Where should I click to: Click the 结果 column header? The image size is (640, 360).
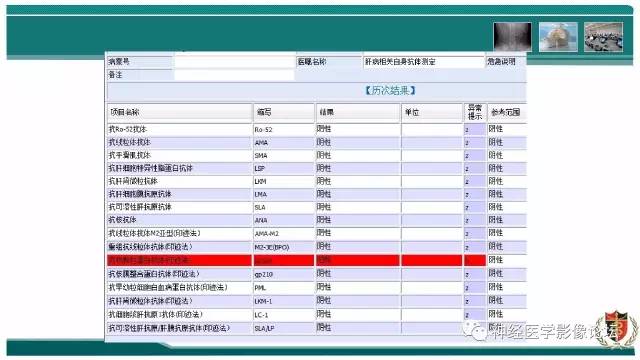point(358,112)
